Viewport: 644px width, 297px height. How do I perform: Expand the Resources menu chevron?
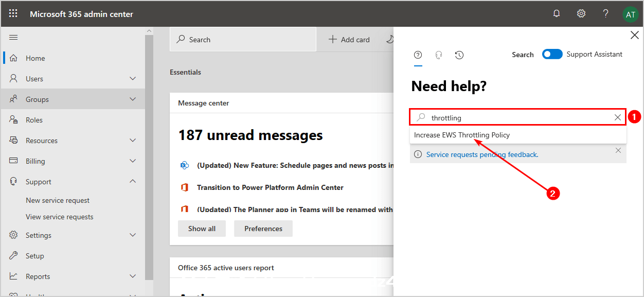pyautogui.click(x=133, y=141)
